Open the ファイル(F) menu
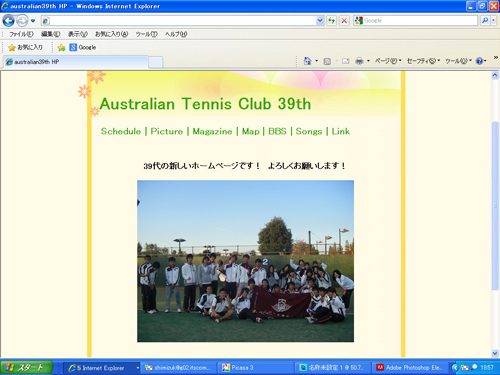This screenshot has height=375, width=500. pos(21,34)
